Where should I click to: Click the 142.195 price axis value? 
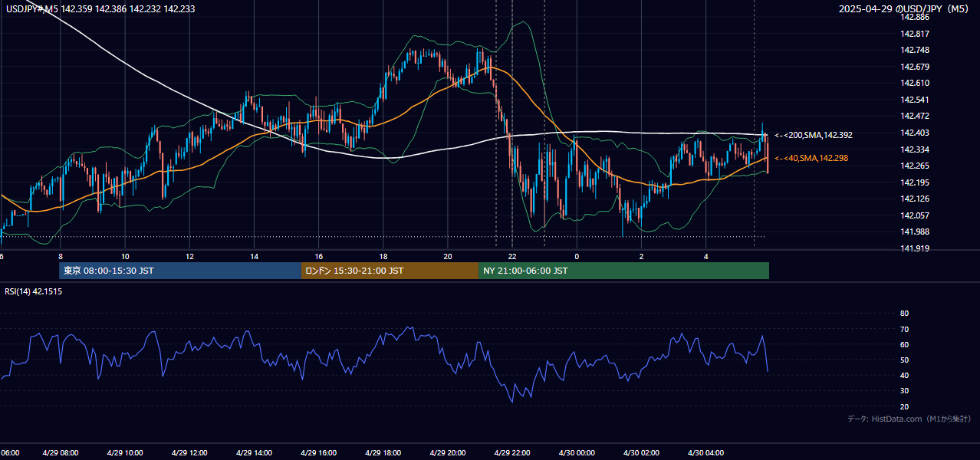tap(914, 182)
